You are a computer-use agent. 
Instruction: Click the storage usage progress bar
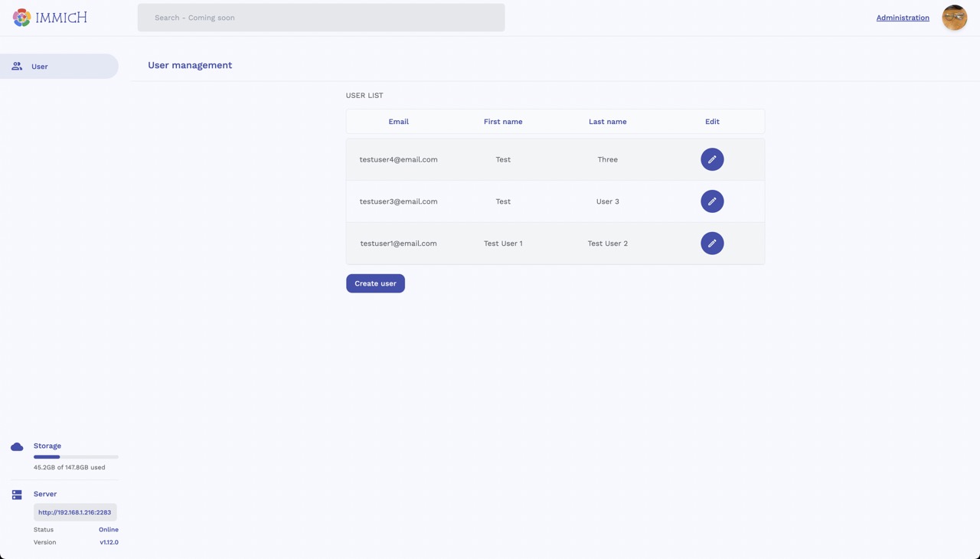(75, 456)
